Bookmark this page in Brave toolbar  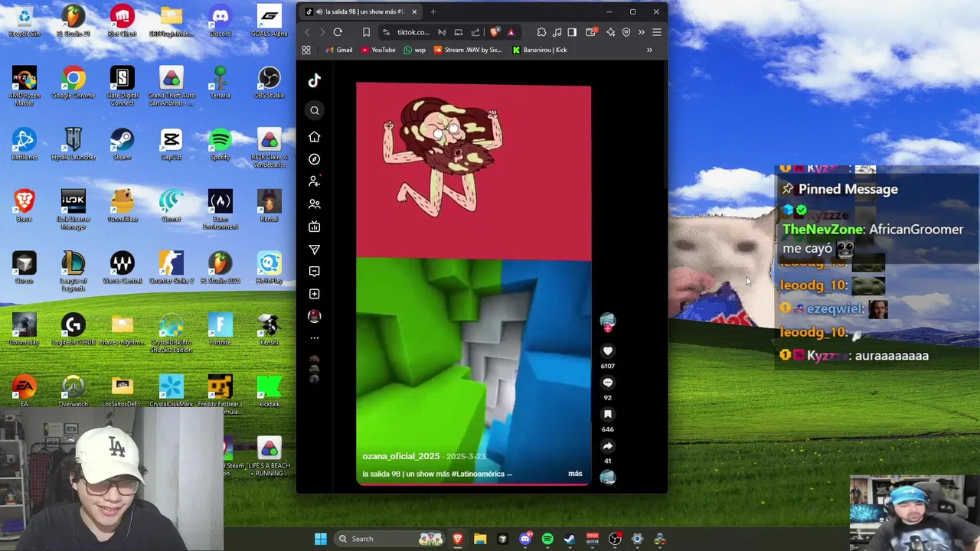click(366, 32)
